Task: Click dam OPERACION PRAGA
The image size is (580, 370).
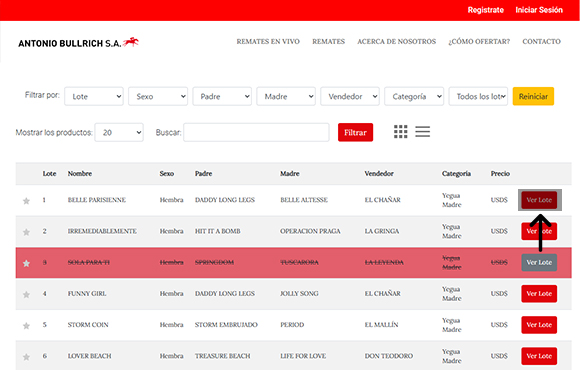Action: (310, 231)
